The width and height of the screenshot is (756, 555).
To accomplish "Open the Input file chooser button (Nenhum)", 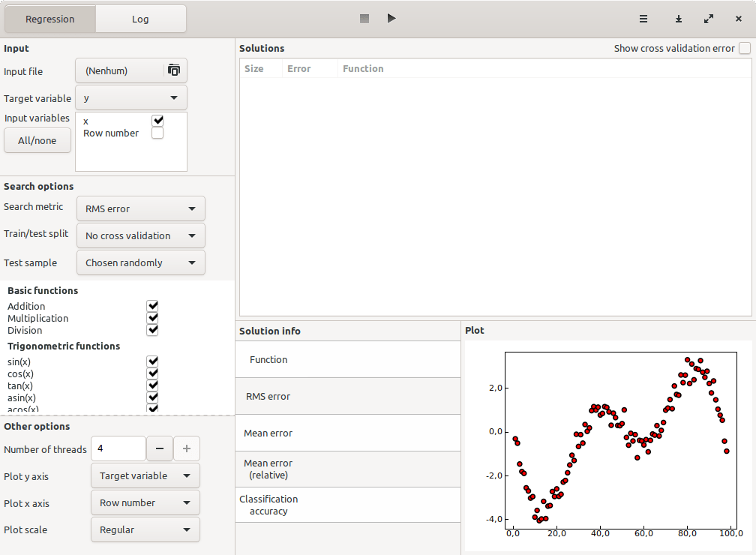I will point(131,71).
